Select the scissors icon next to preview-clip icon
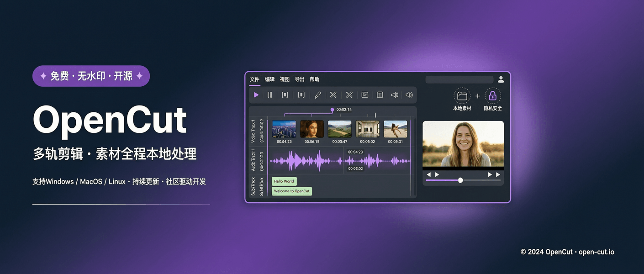The height and width of the screenshot is (274, 644). (349, 95)
